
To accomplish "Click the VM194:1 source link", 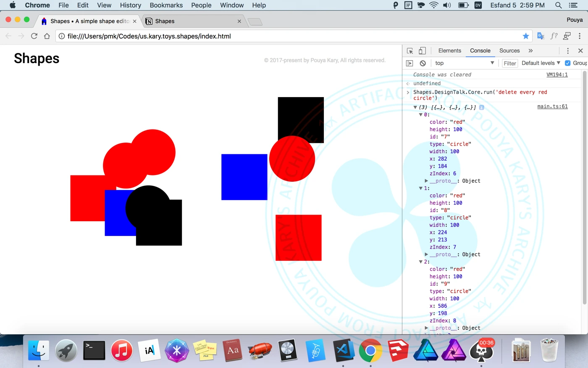I will [556, 75].
